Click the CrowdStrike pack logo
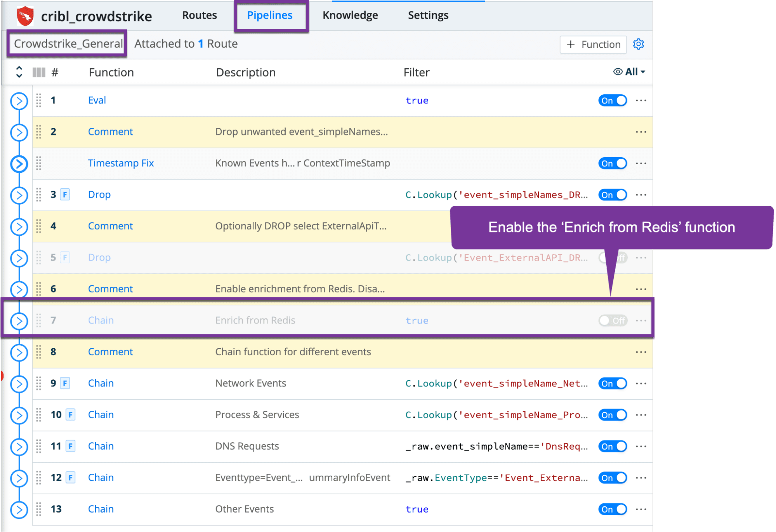The width and height of the screenshot is (776, 532). pos(25,16)
